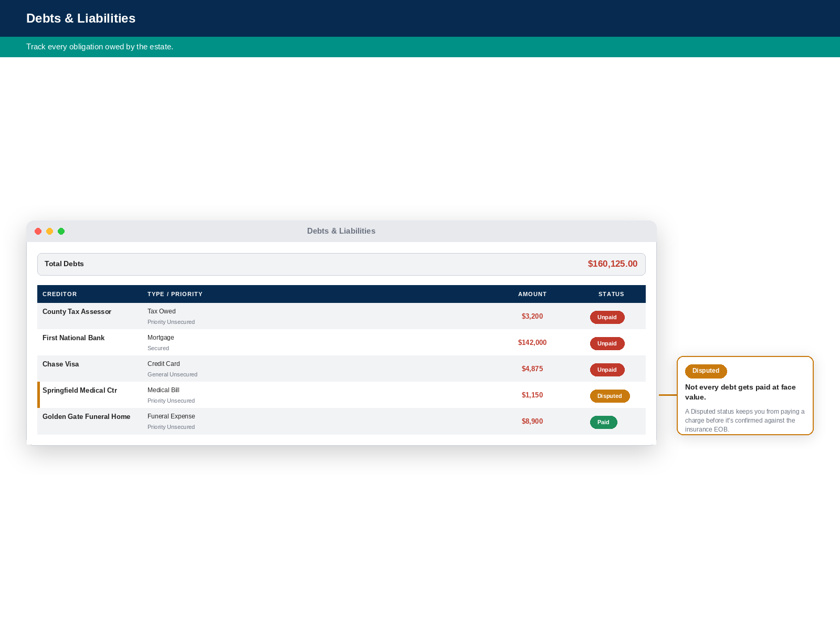Click Priority Unsecured under Funeral Expense
The image size is (840, 630).
pos(171,427)
